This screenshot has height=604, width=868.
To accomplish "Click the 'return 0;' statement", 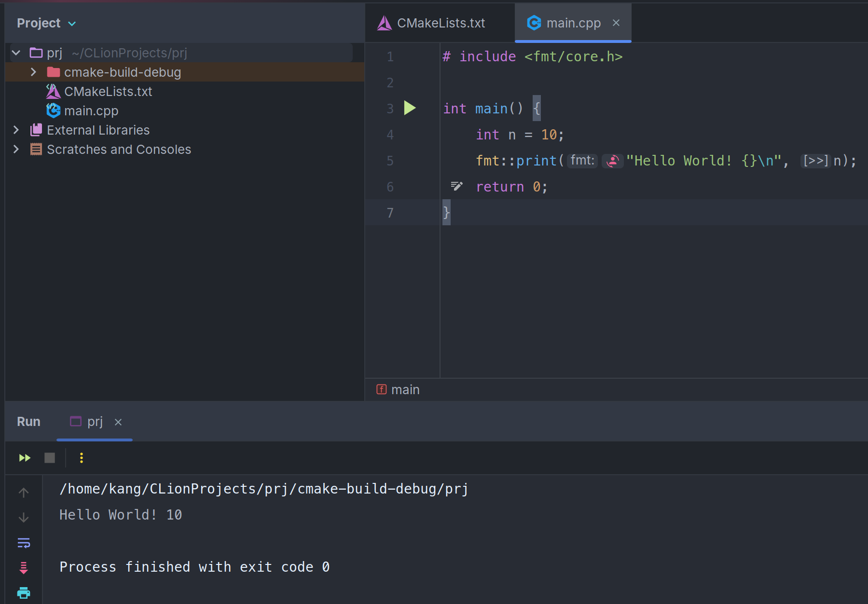I will point(512,187).
